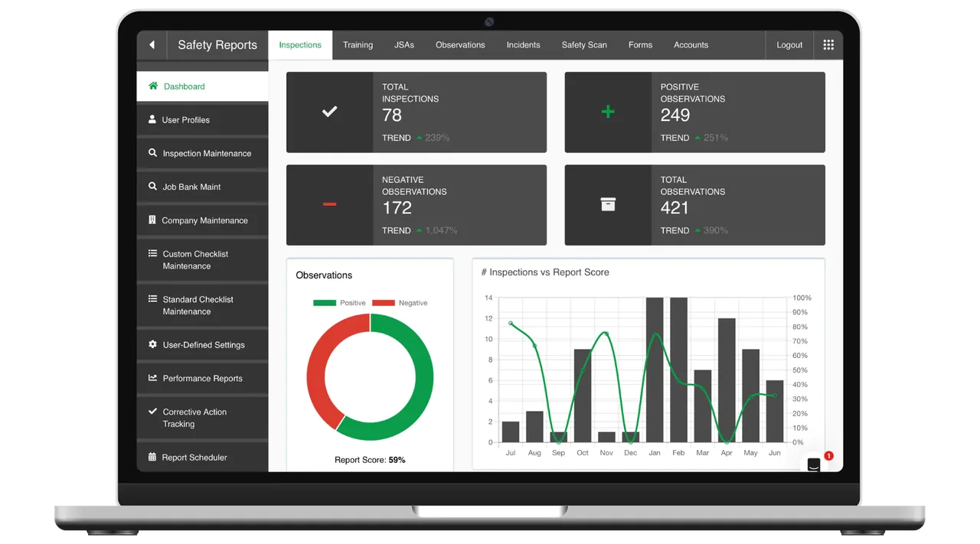Click the Positive Observations value 249
Image resolution: width=980 pixels, height=544 pixels.
pos(675,116)
